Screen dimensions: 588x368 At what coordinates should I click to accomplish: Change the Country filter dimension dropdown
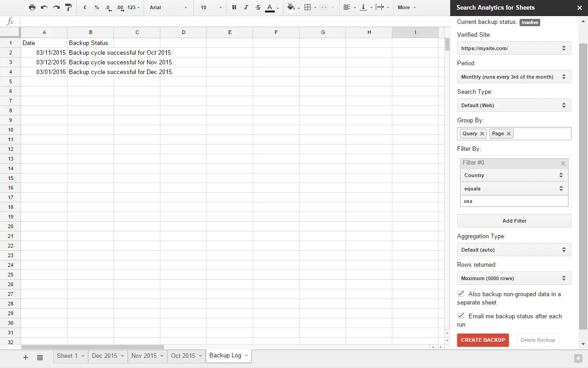pyautogui.click(x=514, y=175)
